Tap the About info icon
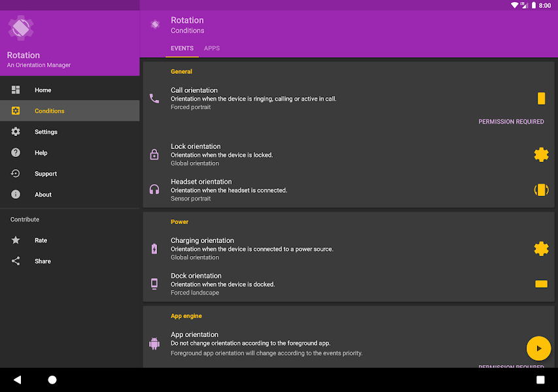Image resolution: width=558 pixels, height=392 pixels. (x=16, y=195)
